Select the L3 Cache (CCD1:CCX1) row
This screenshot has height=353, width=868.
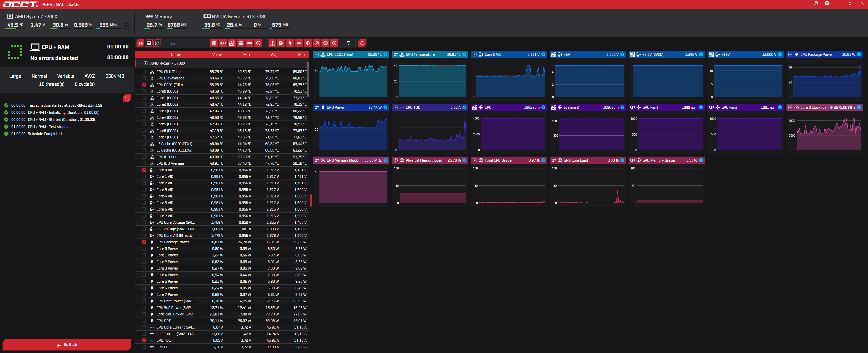coord(222,144)
